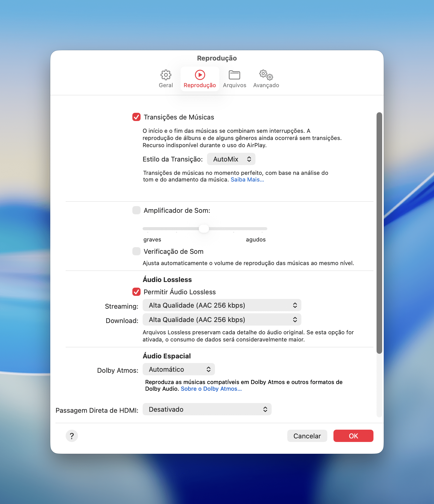The height and width of the screenshot is (504, 434).
Task: Open Estilo da Transição AutoMix dropdown
Action: (231, 159)
